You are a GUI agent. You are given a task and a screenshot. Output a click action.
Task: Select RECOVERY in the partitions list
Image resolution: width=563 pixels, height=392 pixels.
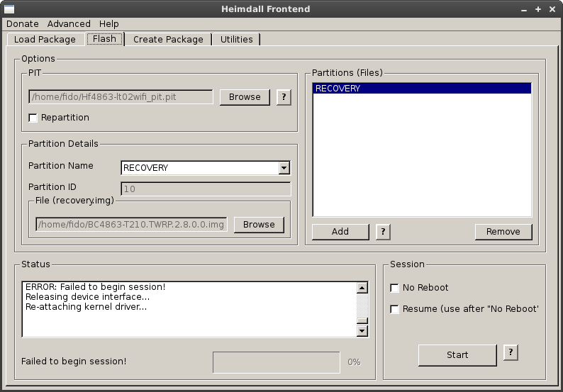tap(422, 89)
